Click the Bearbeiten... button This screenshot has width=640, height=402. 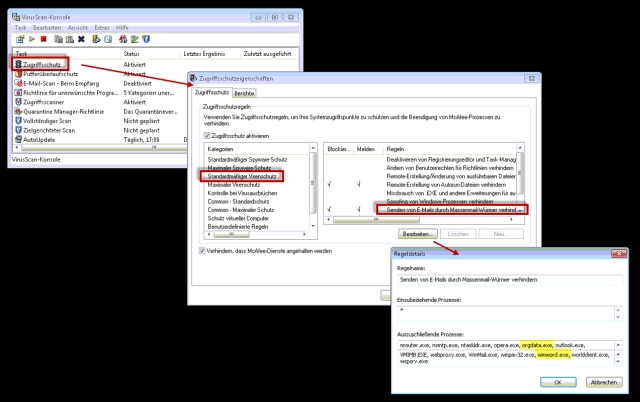pos(418,234)
